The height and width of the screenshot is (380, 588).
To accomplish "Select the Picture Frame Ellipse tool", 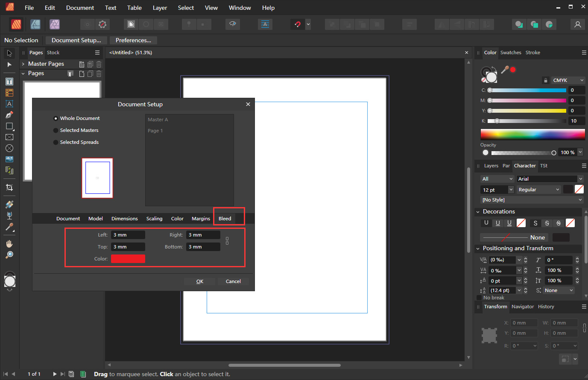I will coord(9,148).
